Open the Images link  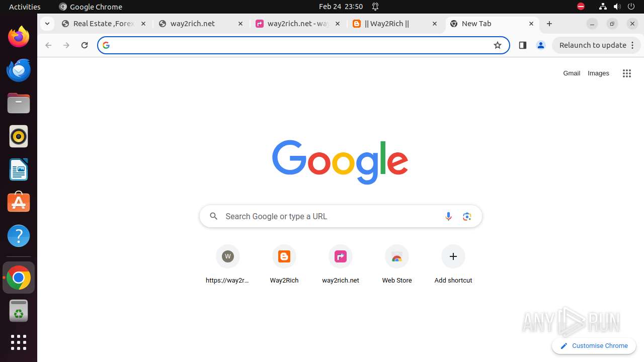598,73
